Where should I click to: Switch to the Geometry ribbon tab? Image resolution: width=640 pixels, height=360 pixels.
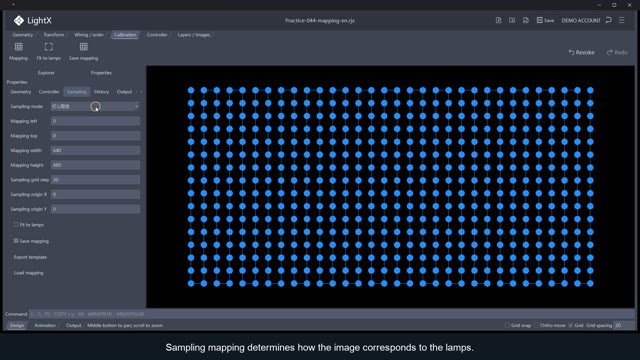coord(22,35)
